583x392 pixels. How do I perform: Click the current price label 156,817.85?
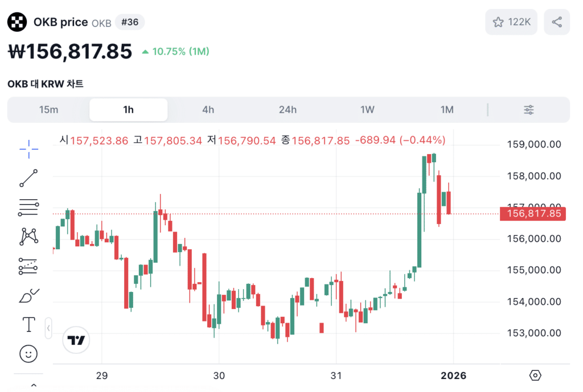[533, 214]
